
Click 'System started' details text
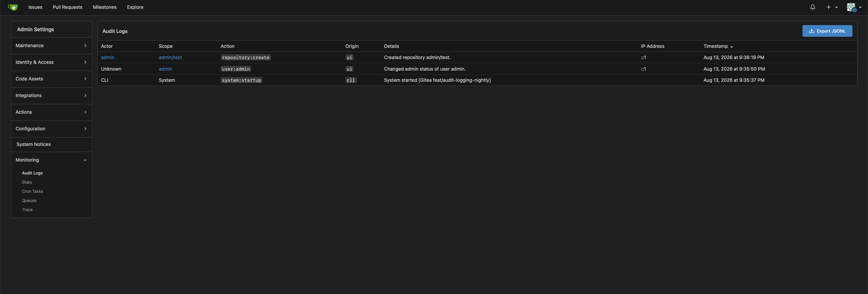(437, 80)
